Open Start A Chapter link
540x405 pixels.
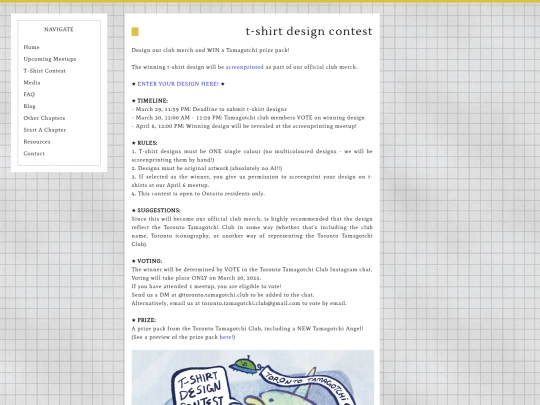click(44, 130)
